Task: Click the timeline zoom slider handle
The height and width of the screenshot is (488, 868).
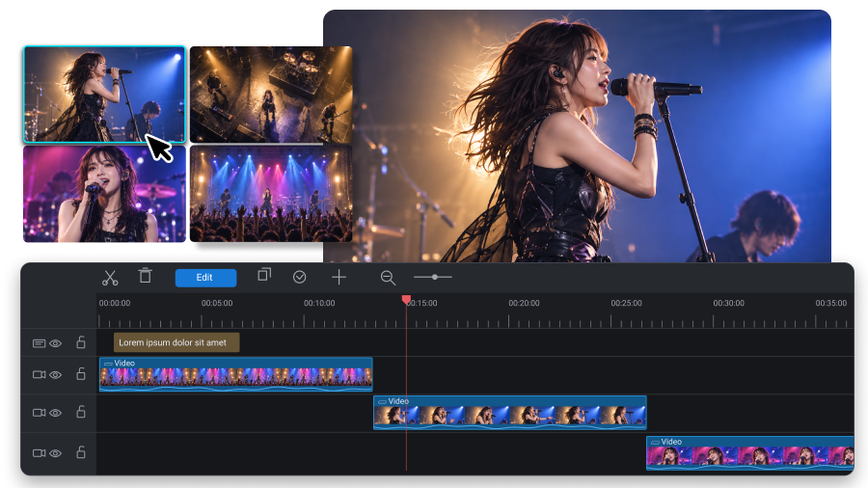Action: [435, 277]
